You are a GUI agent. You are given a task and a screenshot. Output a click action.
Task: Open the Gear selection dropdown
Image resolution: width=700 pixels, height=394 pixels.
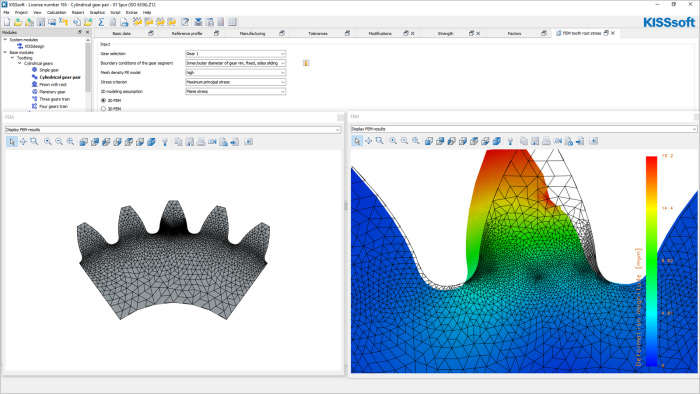pos(236,54)
